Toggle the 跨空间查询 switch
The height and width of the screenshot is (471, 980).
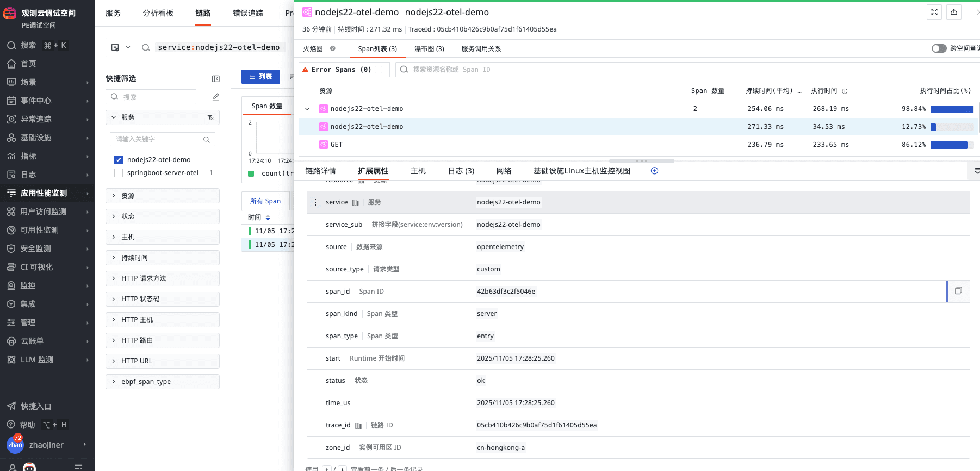[x=939, y=48]
